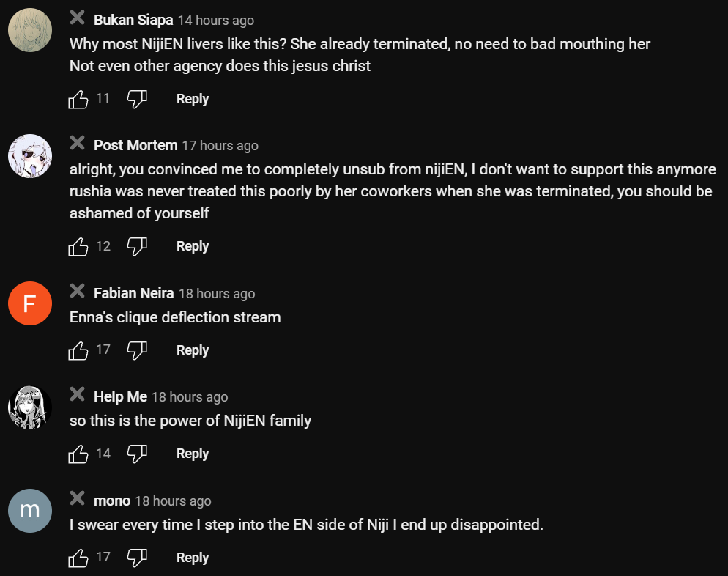The image size is (728, 576).
Task: Dislike Bukan Siapa's comment
Action: coord(137,99)
